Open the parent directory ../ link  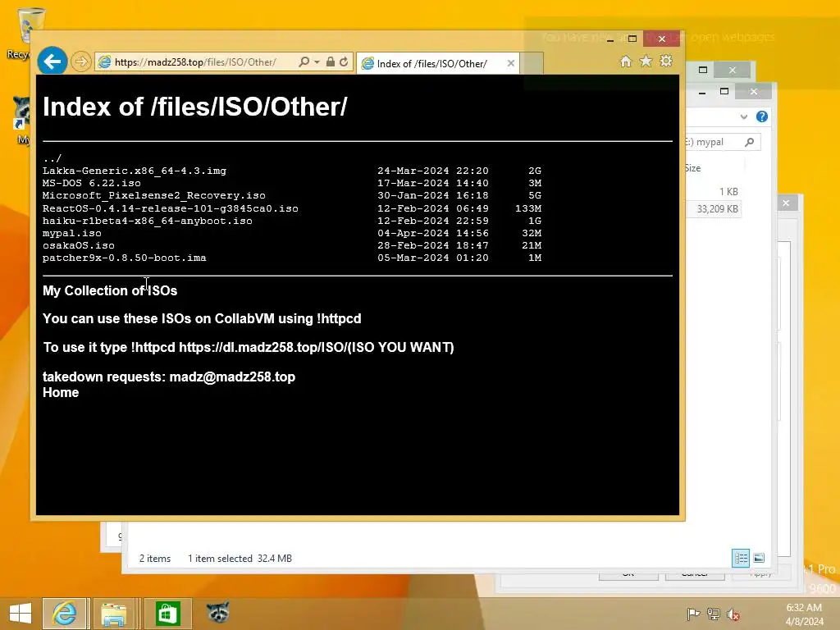pyautogui.click(x=52, y=158)
